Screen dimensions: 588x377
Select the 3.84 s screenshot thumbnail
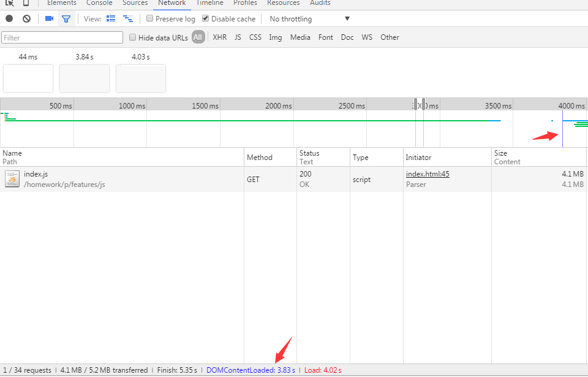tap(85, 78)
